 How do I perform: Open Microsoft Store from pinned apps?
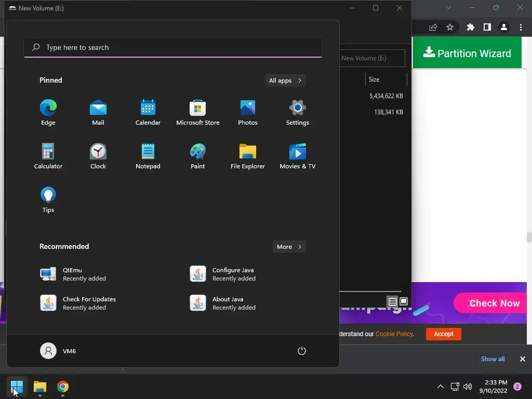198,113
